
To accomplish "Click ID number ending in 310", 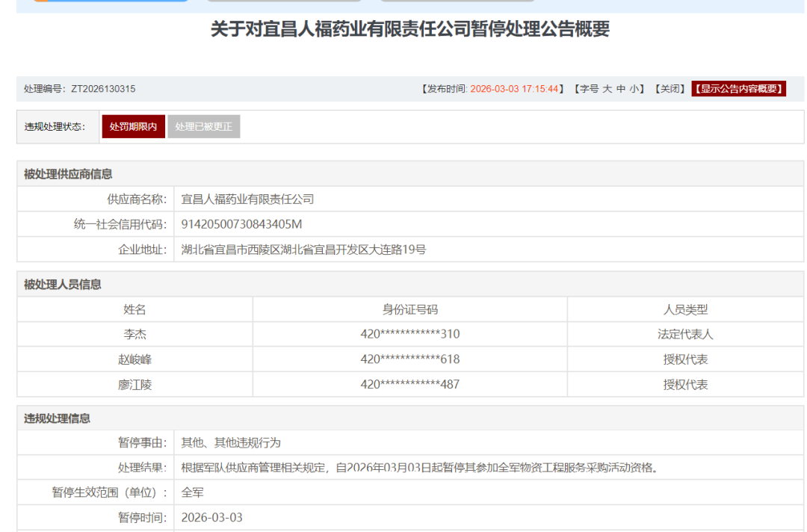I will click(x=410, y=334).
